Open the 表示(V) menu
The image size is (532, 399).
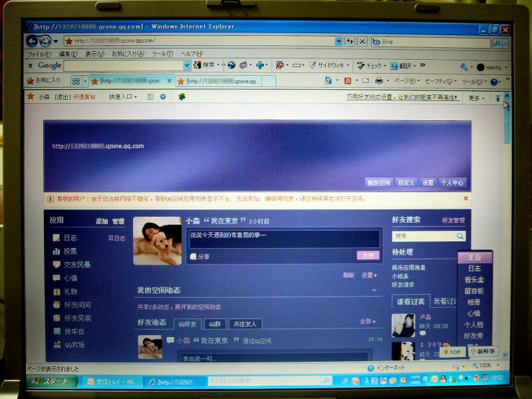point(94,54)
